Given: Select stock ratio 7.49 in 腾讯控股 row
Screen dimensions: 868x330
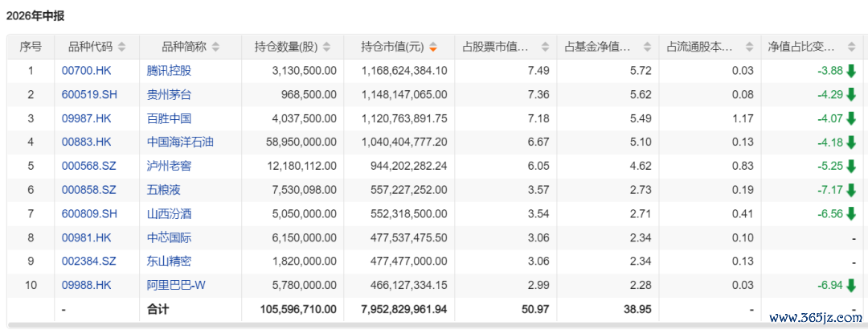Looking at the screenshot, I should coord(540,71).
